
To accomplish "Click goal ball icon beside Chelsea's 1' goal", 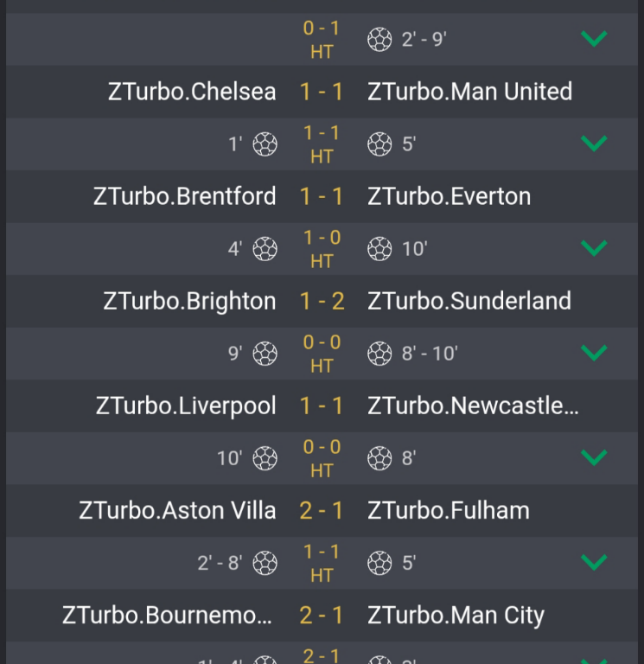I will pos(265,144).
